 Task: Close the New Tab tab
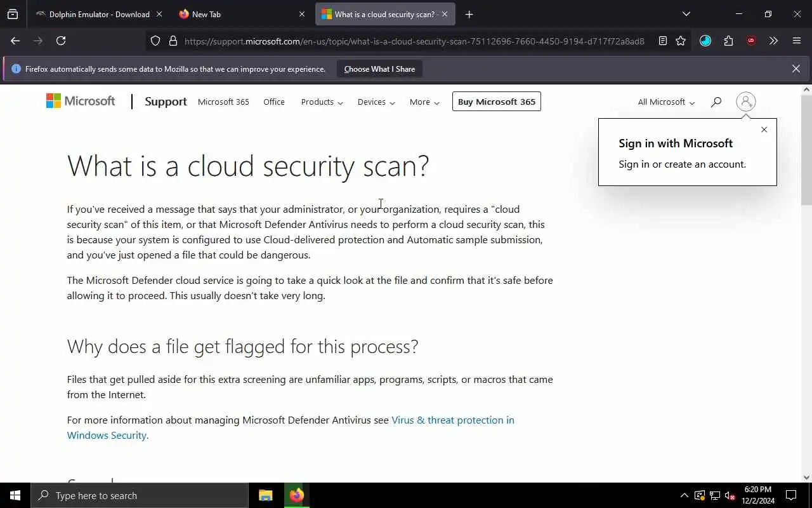(x=302, y=14)
